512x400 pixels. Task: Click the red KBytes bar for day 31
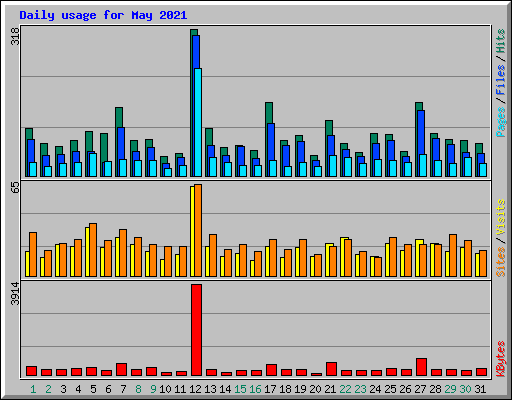pos(481,372)
